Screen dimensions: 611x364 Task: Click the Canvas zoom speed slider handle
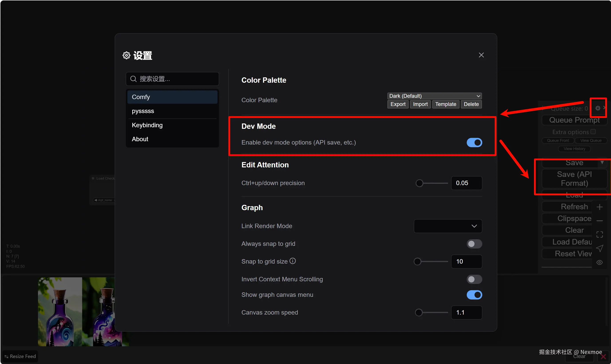(x=419, y=313)
